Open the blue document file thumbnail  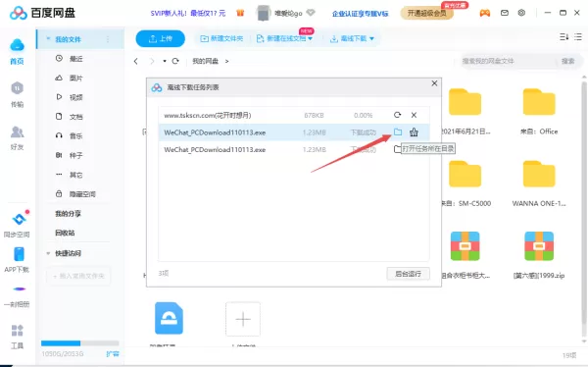click(x=169, y=319)
